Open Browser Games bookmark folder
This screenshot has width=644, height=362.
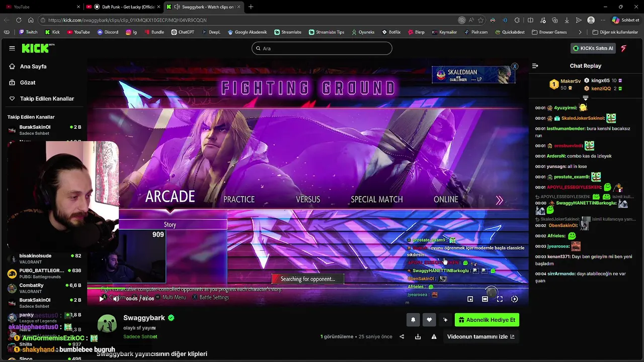point(548,32)
